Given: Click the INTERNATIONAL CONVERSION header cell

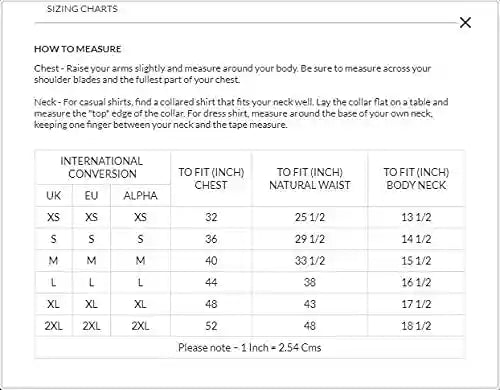Looking at the screenshot, I should pos(102,167).
